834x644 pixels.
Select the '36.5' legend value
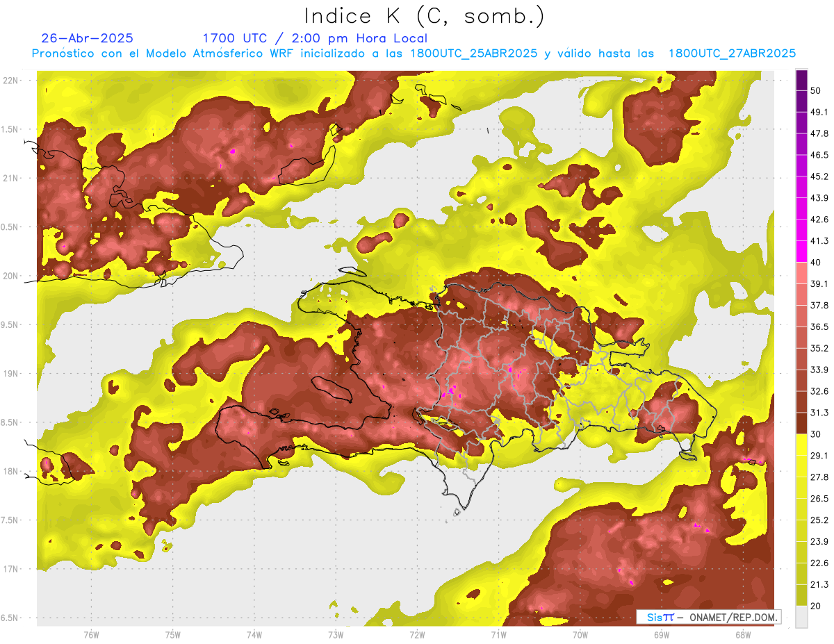[819, 327]
